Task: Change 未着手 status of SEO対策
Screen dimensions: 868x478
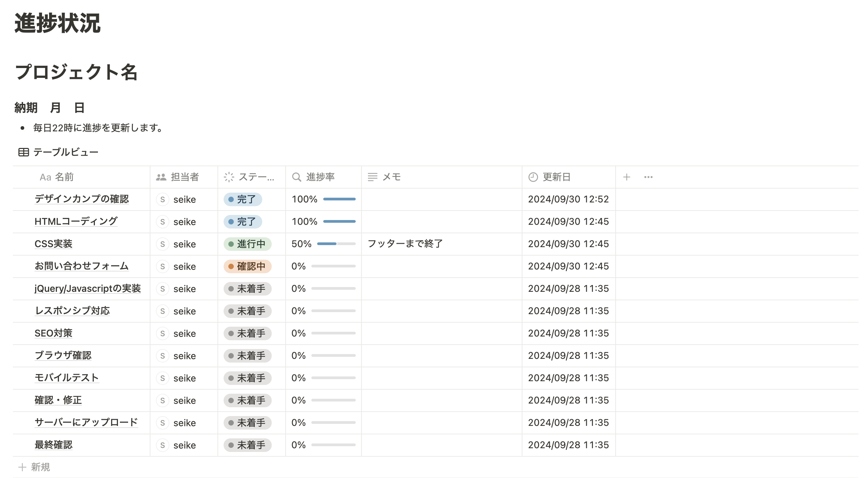Action: (x=247, y=333)
